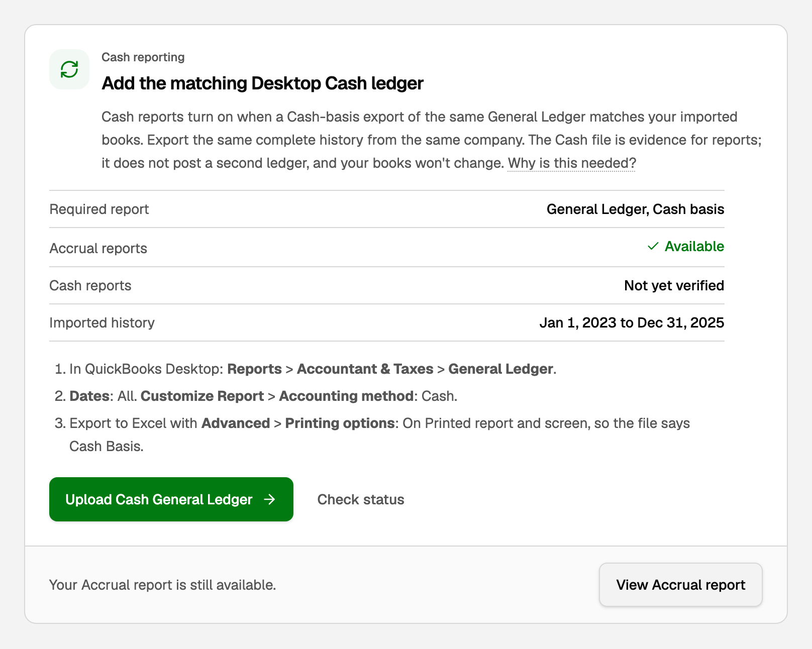Click the green sync arrows icon

point(69,69)
